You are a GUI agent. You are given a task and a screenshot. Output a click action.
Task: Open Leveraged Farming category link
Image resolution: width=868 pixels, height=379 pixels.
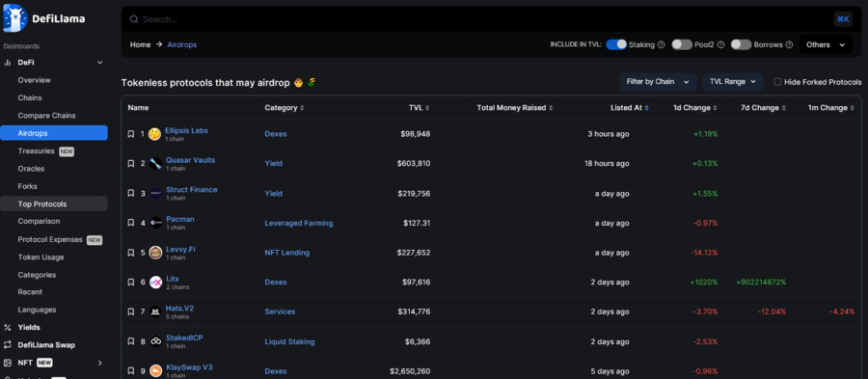pyautogui.click(x=299, y=223)
